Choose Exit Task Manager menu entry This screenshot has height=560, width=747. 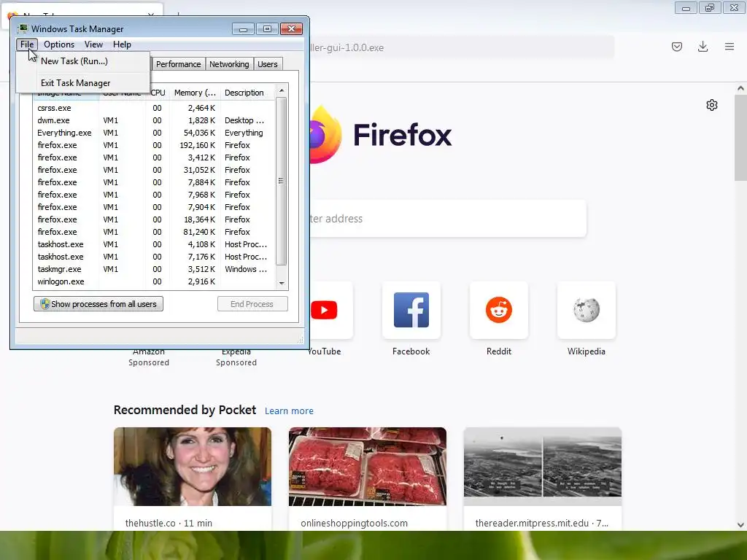[75, 83]
